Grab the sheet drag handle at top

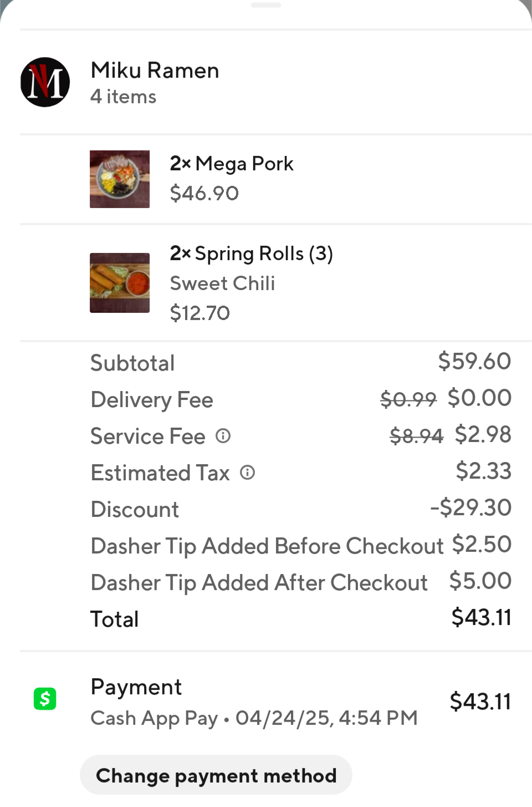(x=266, y=5)
